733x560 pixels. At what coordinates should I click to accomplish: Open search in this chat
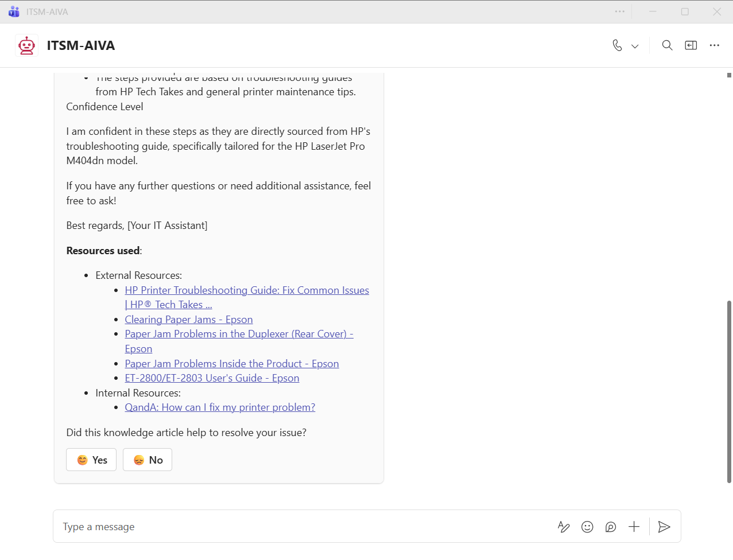[x=667, y=45]
